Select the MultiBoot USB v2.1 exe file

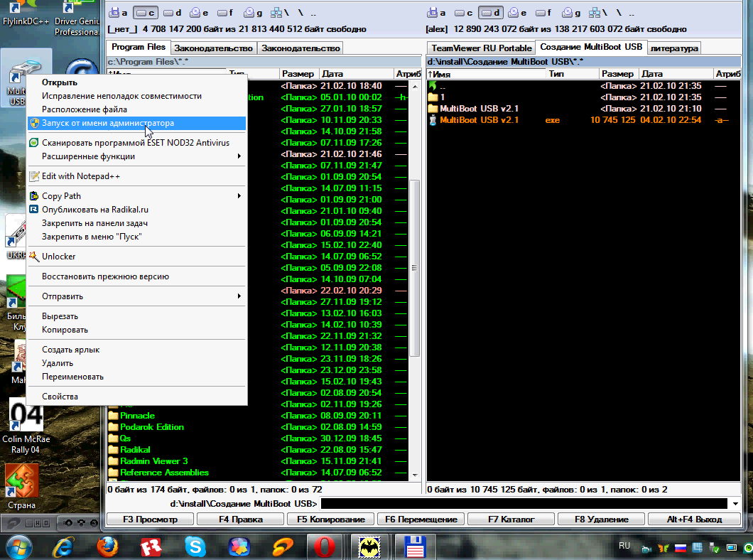pyautogui.click(x=479, y=120)
